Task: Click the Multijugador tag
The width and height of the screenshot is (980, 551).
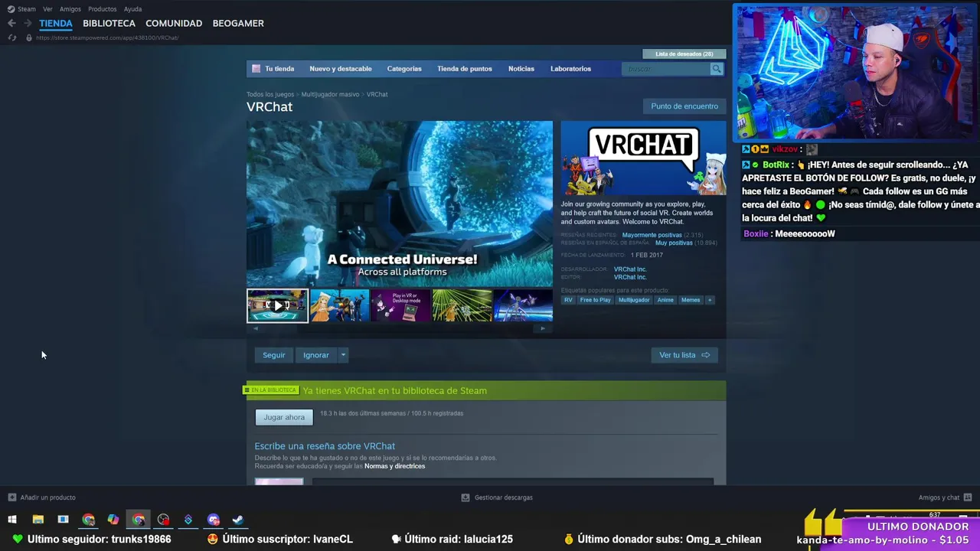Action: coord(634,300)
